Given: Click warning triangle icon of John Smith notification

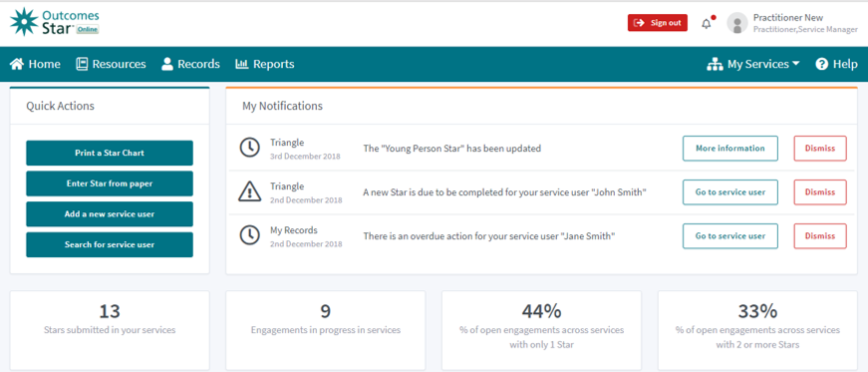Looking at the screenshot, I should (x=250, y=191).
